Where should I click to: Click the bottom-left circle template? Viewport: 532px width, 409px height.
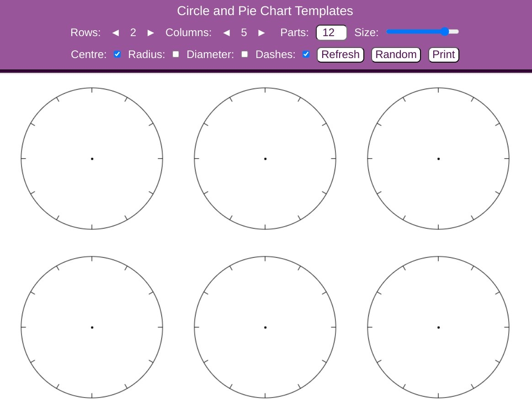pos(92,327)
